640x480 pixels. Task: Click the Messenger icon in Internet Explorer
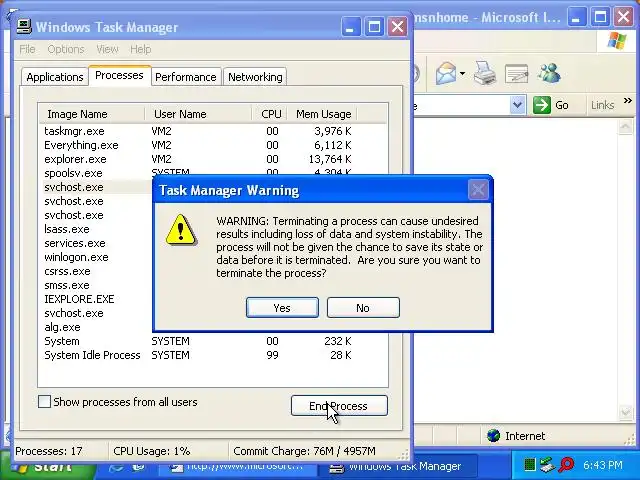549,73
